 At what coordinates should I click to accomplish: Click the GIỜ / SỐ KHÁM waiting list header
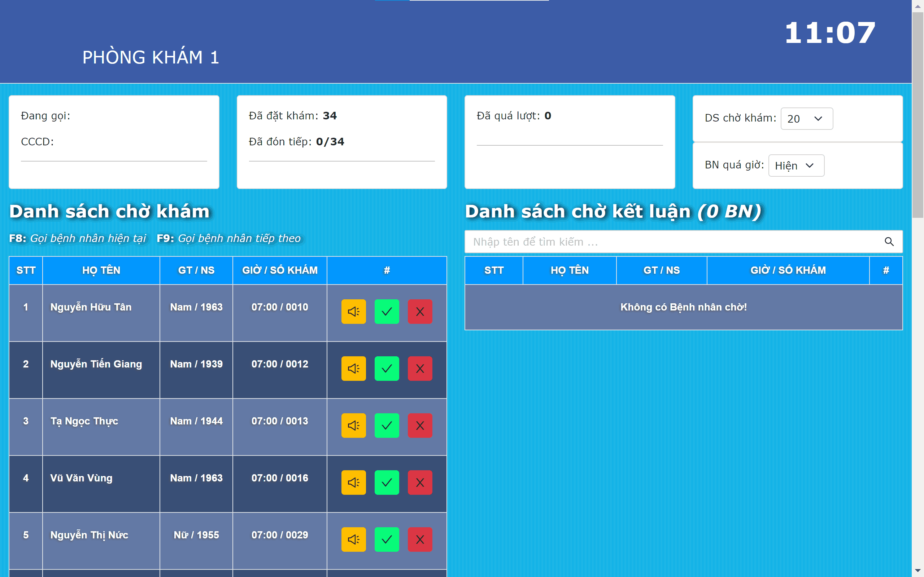pyautogui.click(x=279, y=270)
